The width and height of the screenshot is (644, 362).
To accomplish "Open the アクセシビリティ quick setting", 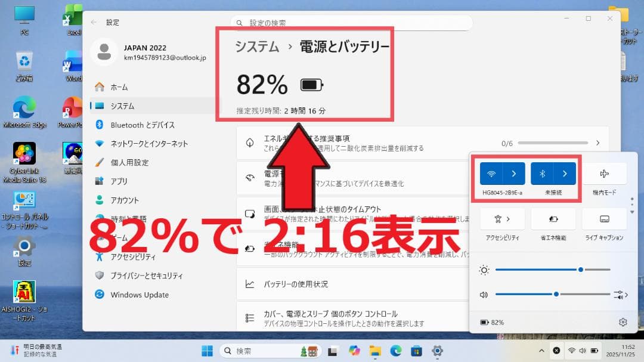I will (501, 219).
